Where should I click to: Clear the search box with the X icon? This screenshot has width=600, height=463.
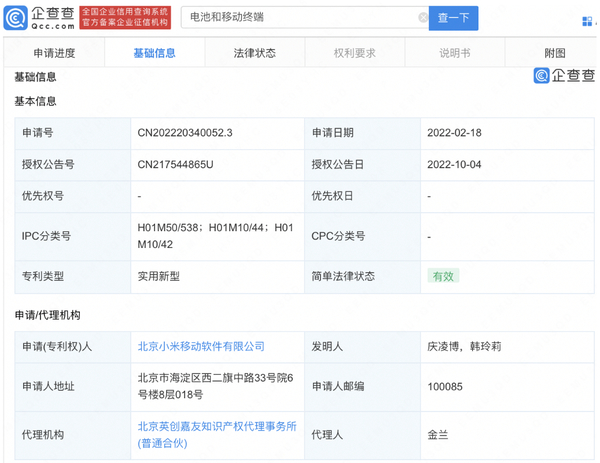[x=422, y=18]
